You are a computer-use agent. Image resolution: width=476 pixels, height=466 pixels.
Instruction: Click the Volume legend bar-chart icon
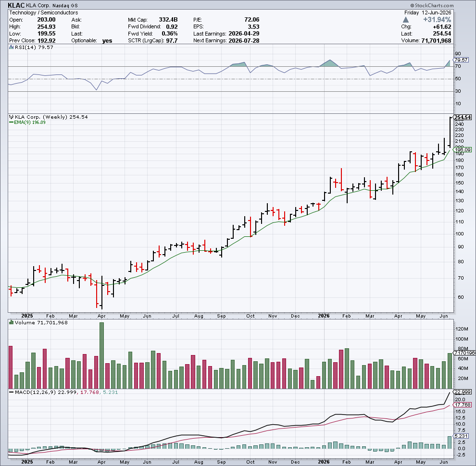point(11,322)
